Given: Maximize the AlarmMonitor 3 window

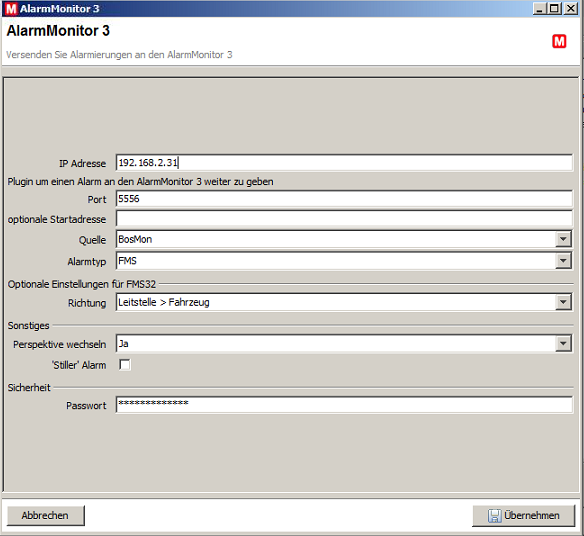Looking at the screenshot, I should click(554, 9).
